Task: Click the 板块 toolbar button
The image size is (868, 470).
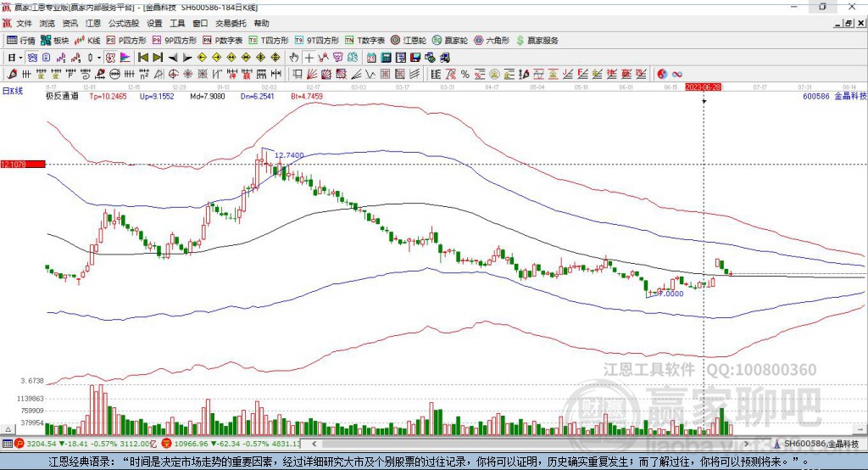Action: point(55,41)
